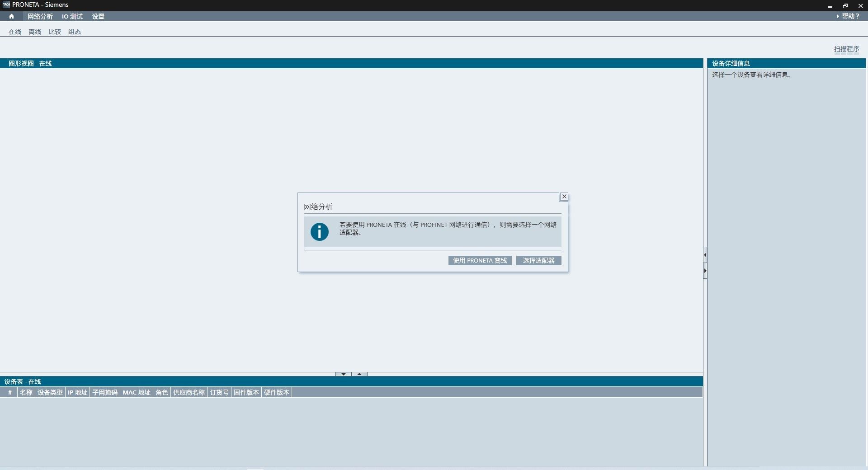The width and height of the screenshot is (868, 470).
Task: Sort by the 名称 column header
Action: pos(26,392)
